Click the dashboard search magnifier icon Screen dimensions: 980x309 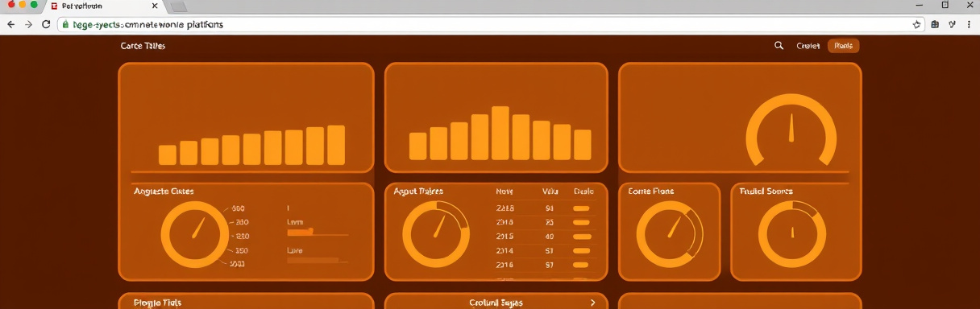point(779,46)
